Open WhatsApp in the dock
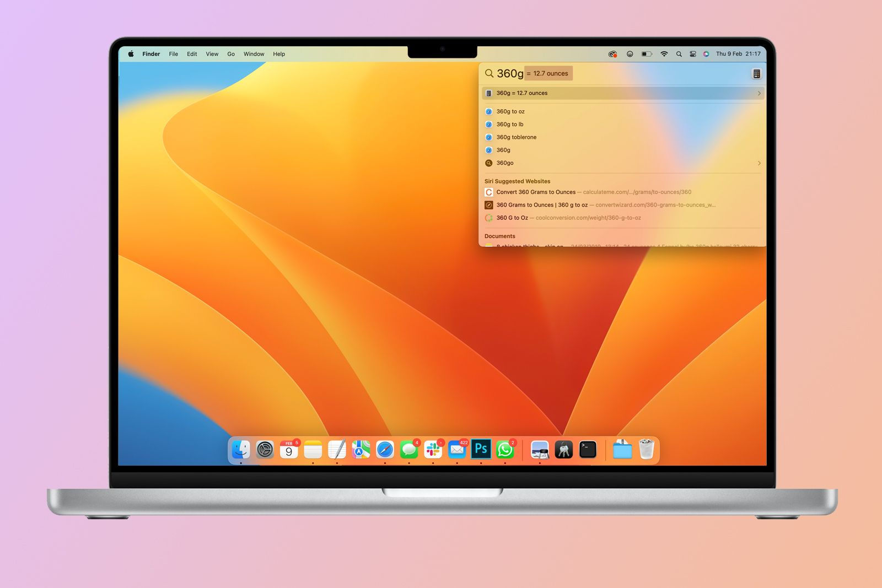Viewport: 882px width, 588px height. click(x=505, y=450)
